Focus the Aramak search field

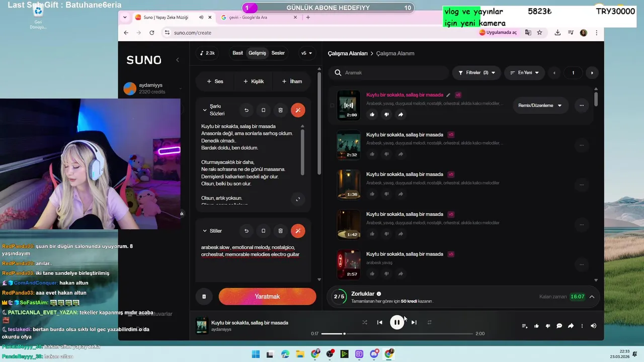tap(389, 73)
